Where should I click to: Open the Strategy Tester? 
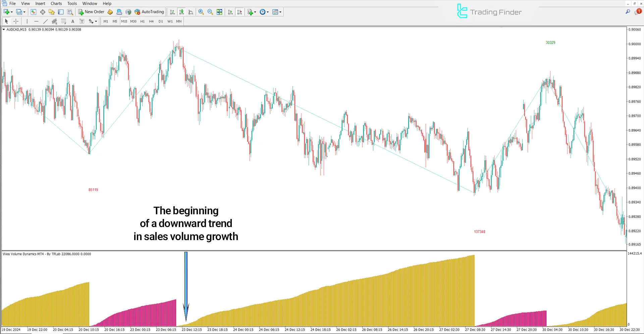point(70,12)
